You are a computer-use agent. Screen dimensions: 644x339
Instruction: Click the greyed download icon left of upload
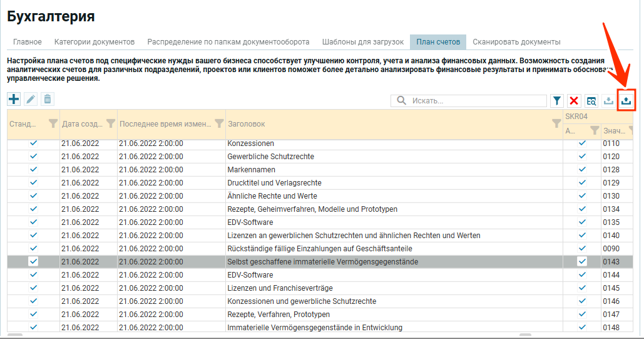point(608,101)
